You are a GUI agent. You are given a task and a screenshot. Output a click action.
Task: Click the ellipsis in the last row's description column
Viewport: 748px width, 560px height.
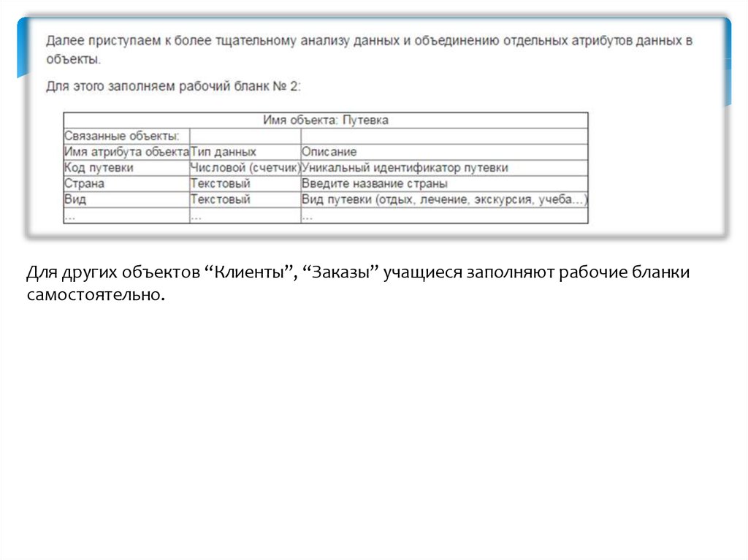pos(445,215)
